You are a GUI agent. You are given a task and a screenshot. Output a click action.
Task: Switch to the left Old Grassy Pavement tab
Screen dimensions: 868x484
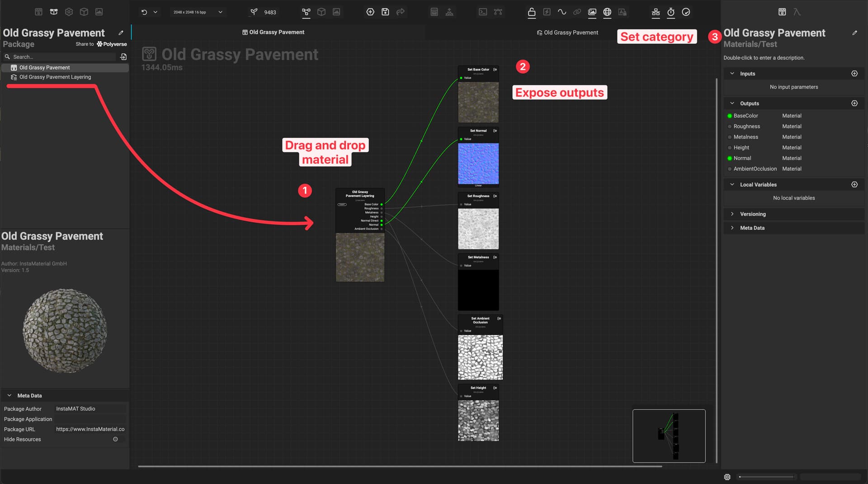[x=273, y=32]
